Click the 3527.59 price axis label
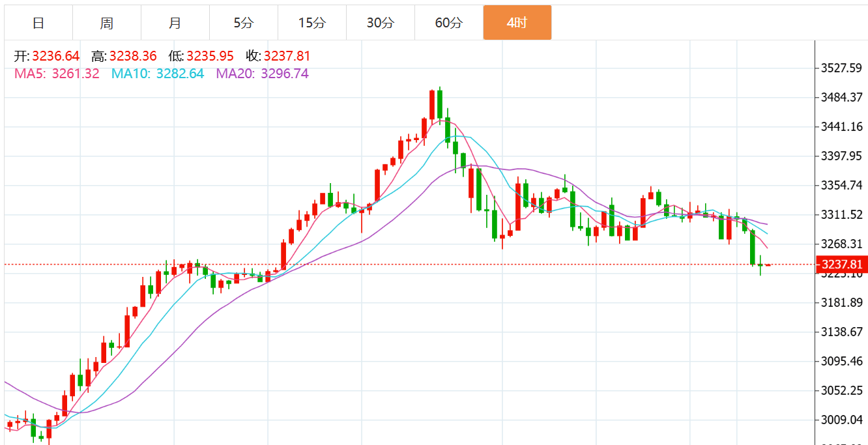The height and width of the screenshot is (445, 868). (x=841, y=68)
